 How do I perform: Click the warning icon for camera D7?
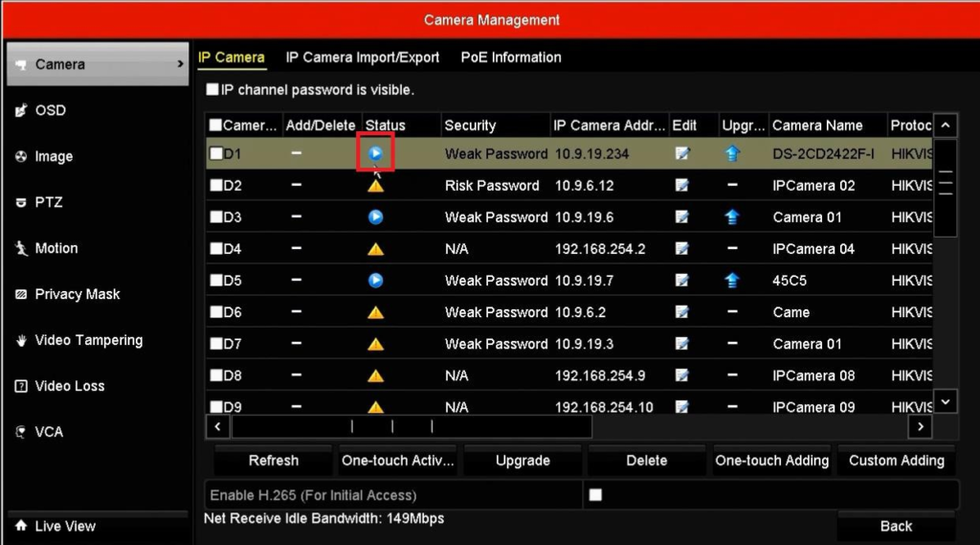click(x=375, y=344)
